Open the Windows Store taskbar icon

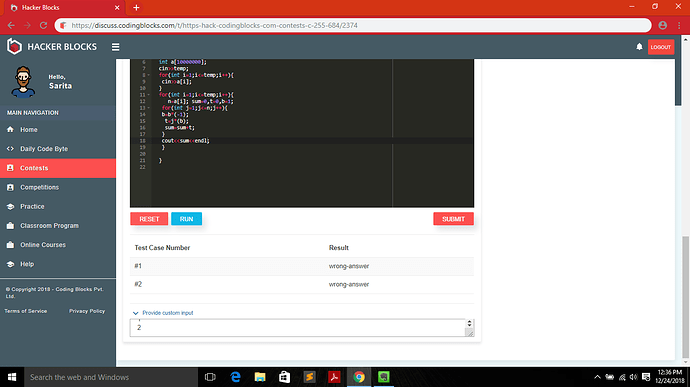point(285,377)
